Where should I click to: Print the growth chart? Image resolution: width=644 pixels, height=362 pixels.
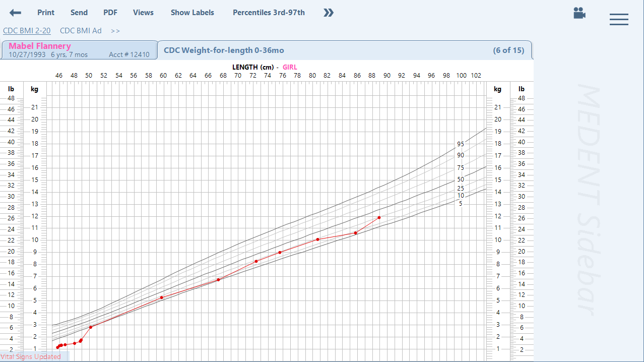[46, 13]
